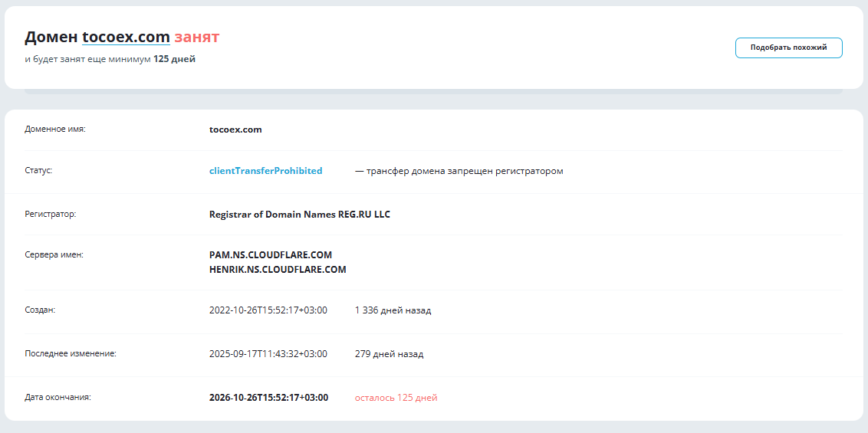Click the 'Дата окончания:' label
Screen dimensions: 868x433
pos(58,397)
